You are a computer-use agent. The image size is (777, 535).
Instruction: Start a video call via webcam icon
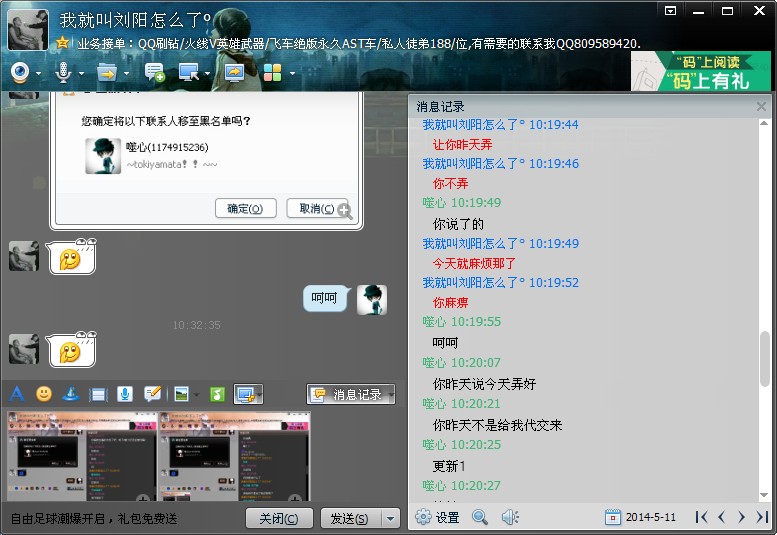click(20, 72)
